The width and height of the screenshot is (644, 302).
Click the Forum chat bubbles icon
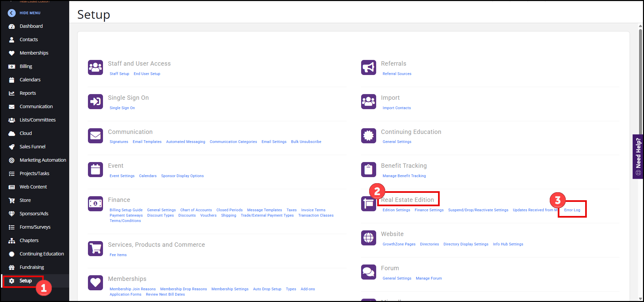click(x=368, y=272)
